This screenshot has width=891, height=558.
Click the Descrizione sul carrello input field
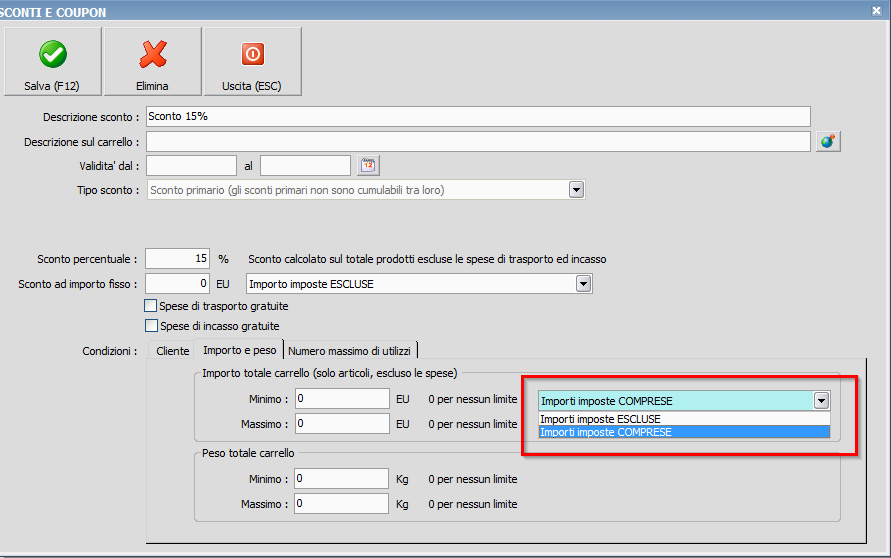478,141
